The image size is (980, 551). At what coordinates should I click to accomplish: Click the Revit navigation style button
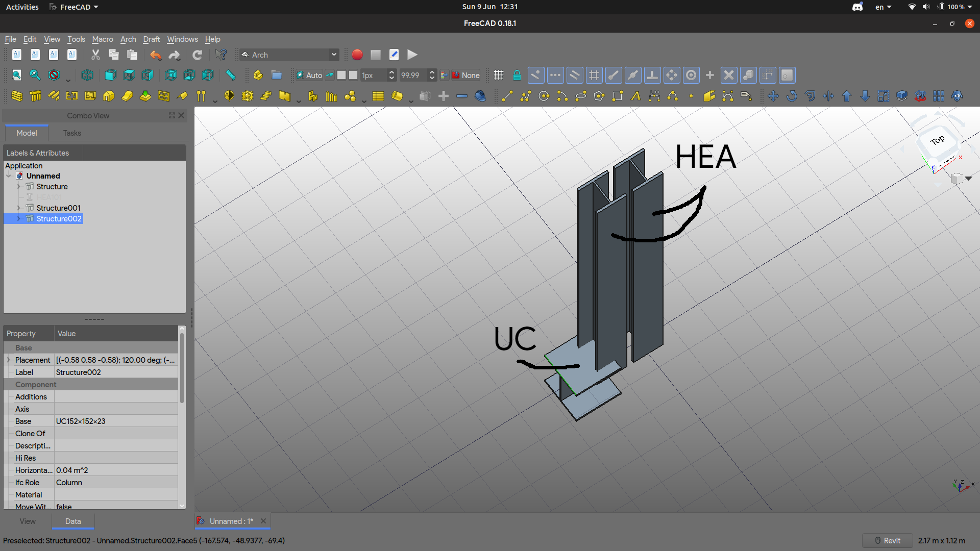pos(888,540)
